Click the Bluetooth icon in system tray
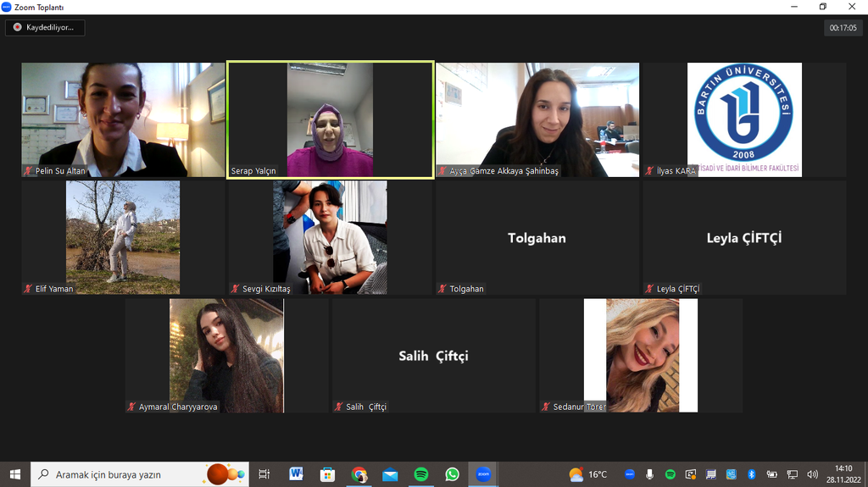This screenshot has width=868, height=487. pyautogui.click(x=751, y=474)
